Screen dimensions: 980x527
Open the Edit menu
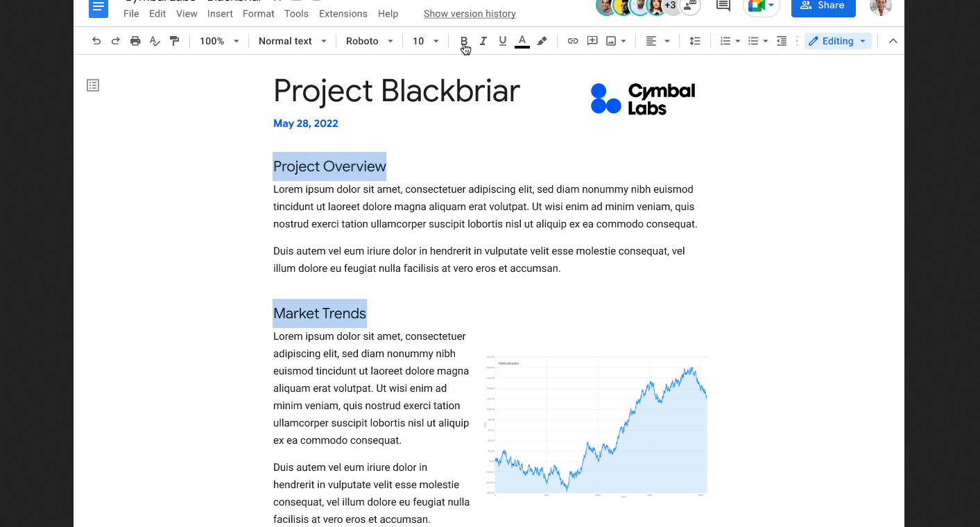point(157,14)
